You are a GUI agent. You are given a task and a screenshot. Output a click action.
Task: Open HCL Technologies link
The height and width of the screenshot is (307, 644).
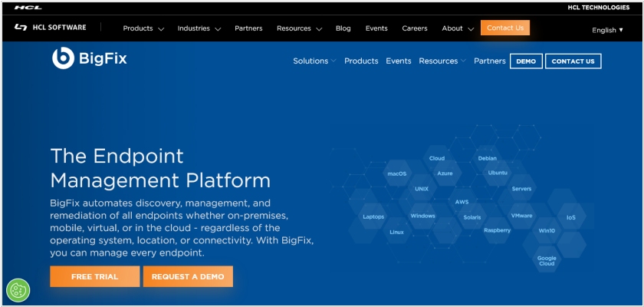(x=598, y=7)
